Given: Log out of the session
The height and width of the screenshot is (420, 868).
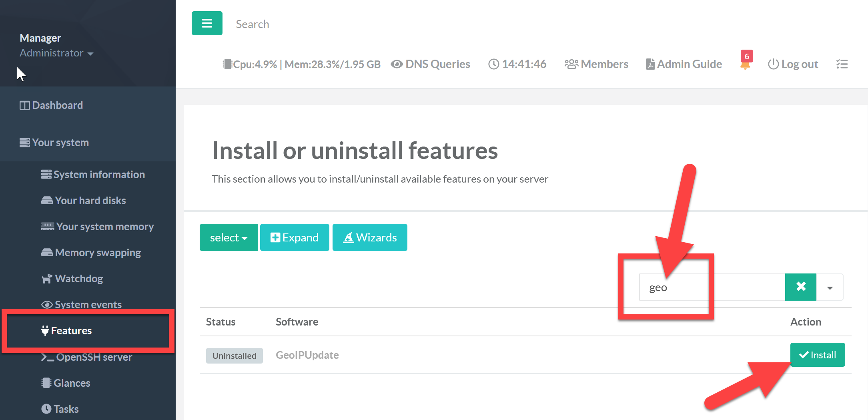Looking at the screenshot, I should [793, 64].
